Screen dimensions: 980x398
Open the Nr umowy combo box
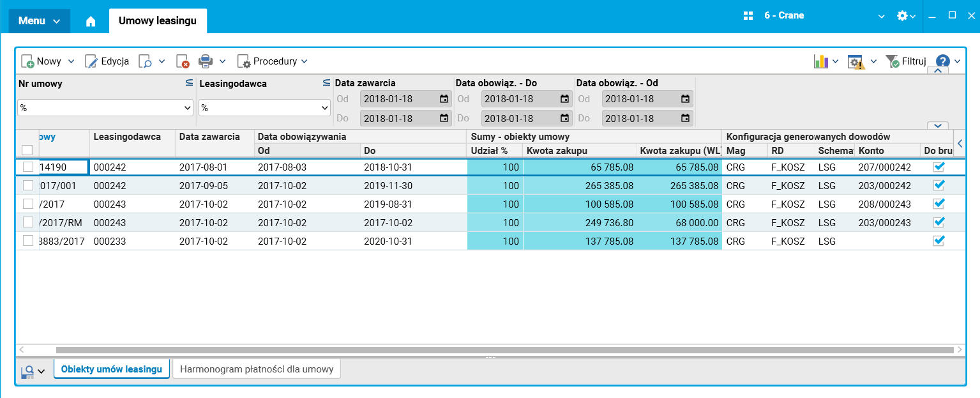[105, 108]
